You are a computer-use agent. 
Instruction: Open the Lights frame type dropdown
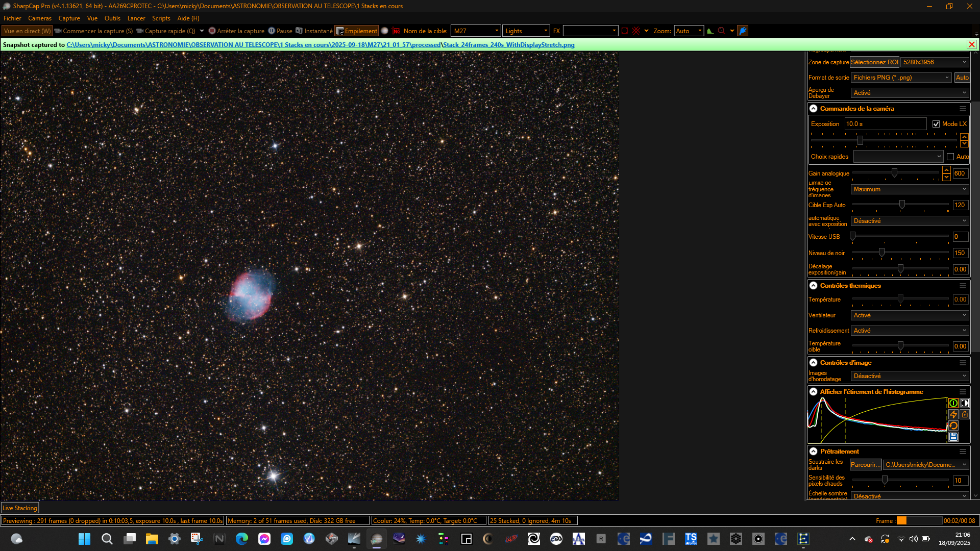(x=526, y=31)
